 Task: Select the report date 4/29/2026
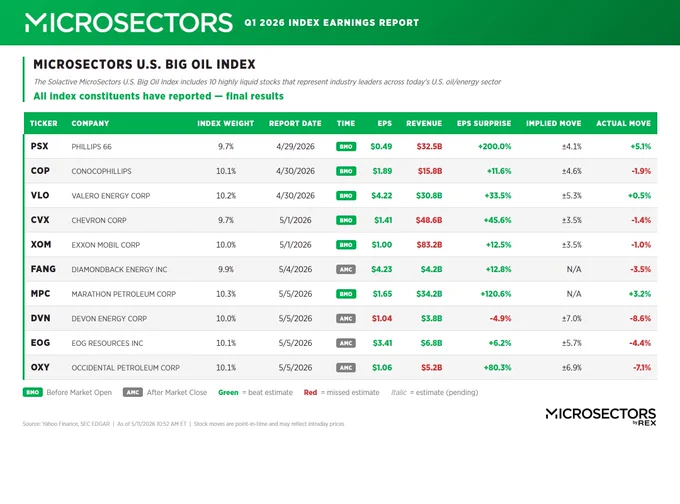(x=295, y=147)
